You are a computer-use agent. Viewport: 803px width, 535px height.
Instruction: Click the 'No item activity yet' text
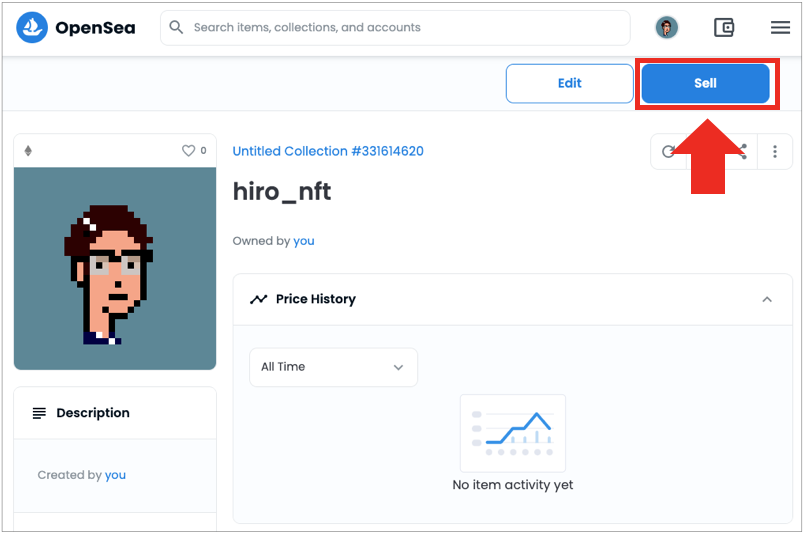513,485
